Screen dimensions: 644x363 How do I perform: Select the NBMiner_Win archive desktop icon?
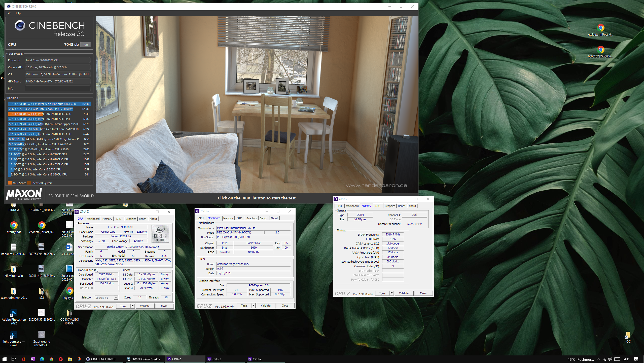coord(14,271)
